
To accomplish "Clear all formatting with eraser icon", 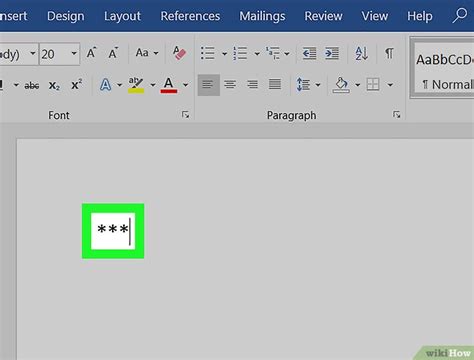I will (x=179, y=53).
